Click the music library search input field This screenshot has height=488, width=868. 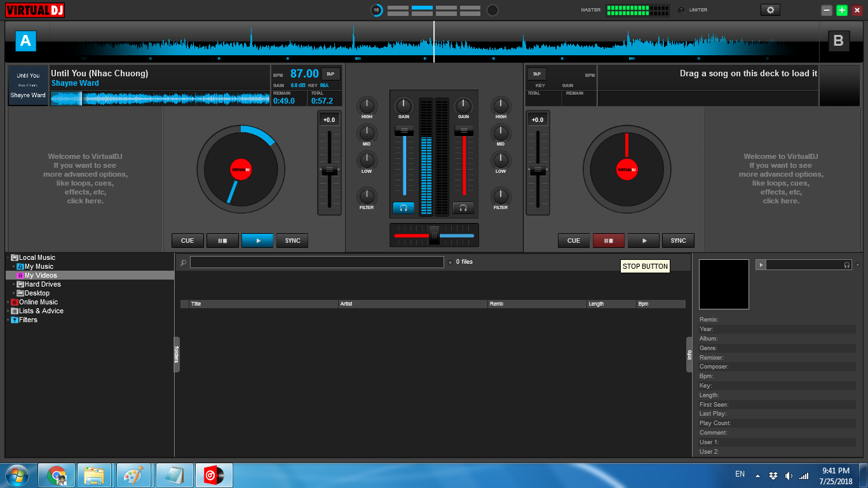click(x=318, y=261)
